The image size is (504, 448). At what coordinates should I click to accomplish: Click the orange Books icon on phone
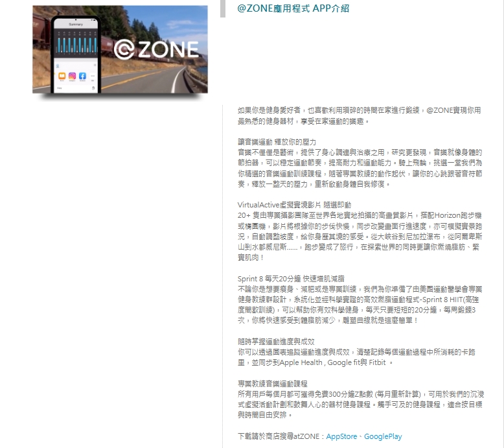pos(62,76)
